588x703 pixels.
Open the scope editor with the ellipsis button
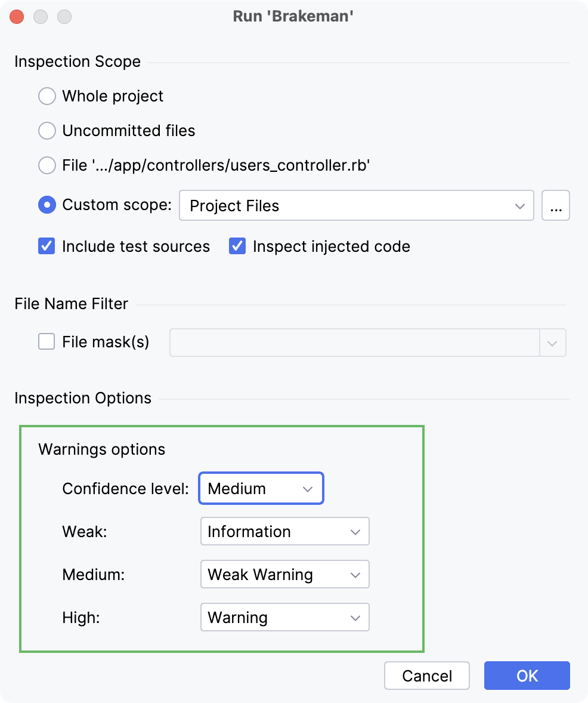pyautogui.click(x=556, y=205)
